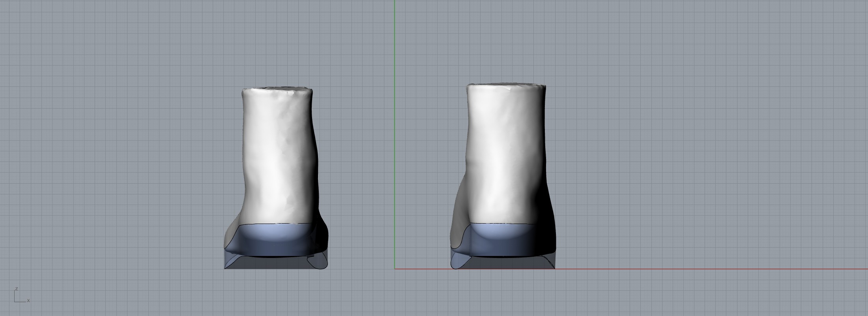Click the X label on the axes icon

point(28,301)
